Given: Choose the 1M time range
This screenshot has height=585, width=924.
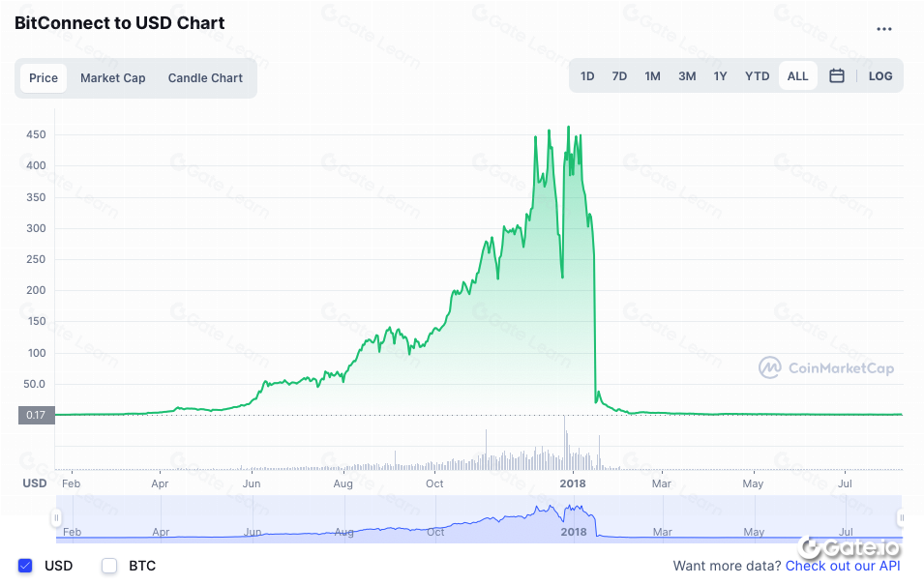Looking at the screenshot, I should click(x=652, y=76).
